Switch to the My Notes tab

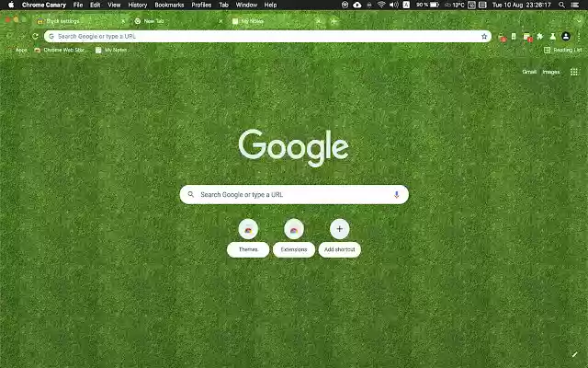pos(276,21)
